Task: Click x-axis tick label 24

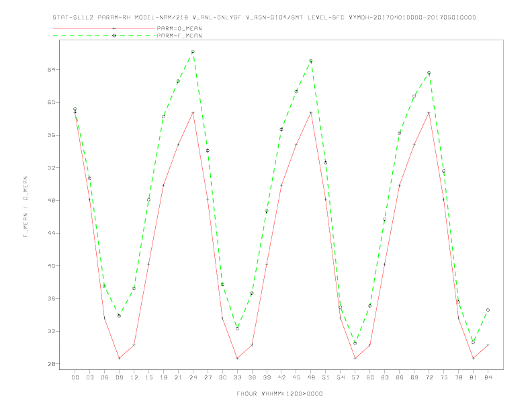Action: 193,377
